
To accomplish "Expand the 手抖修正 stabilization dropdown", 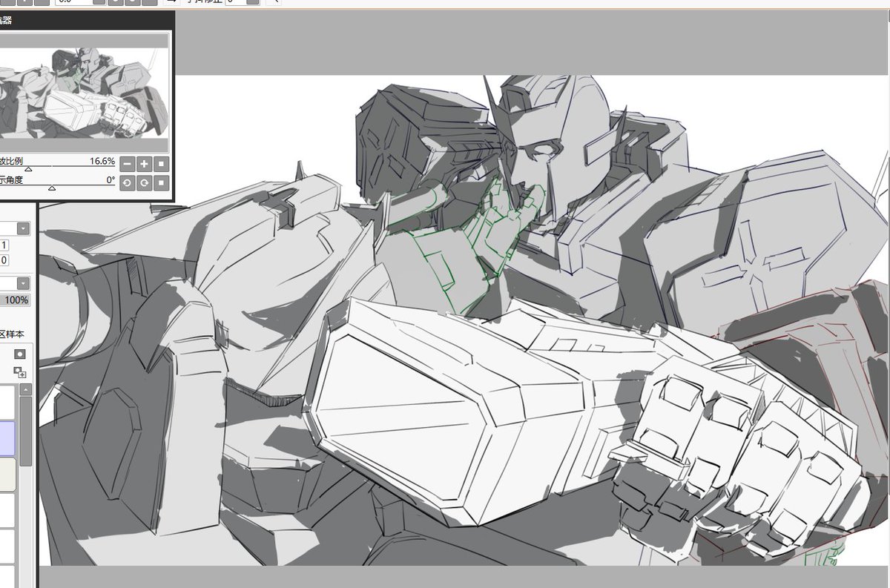I will click(x=252, y=3).
